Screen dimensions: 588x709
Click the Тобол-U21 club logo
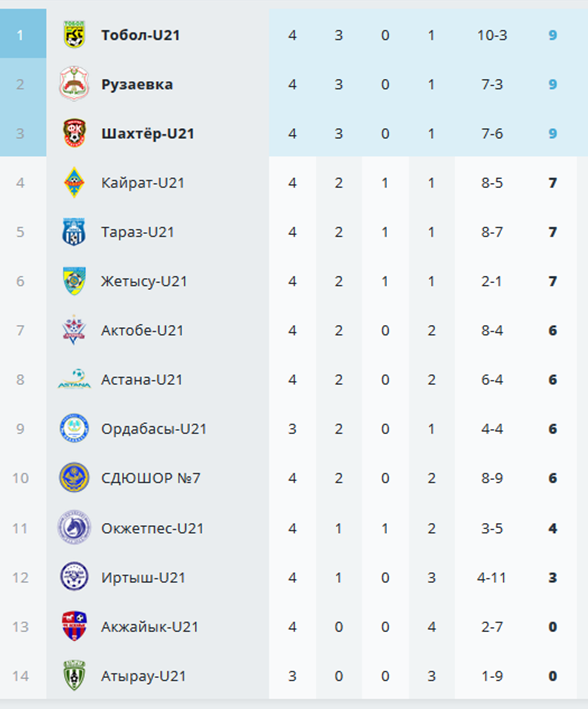click(x=74, y=35)
